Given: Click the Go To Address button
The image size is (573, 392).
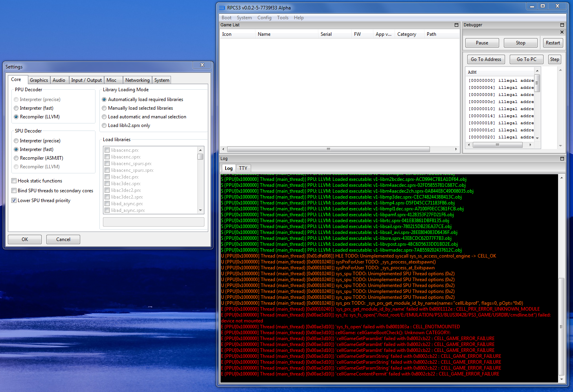Looking at the screenshot, I should click(486, 59).
